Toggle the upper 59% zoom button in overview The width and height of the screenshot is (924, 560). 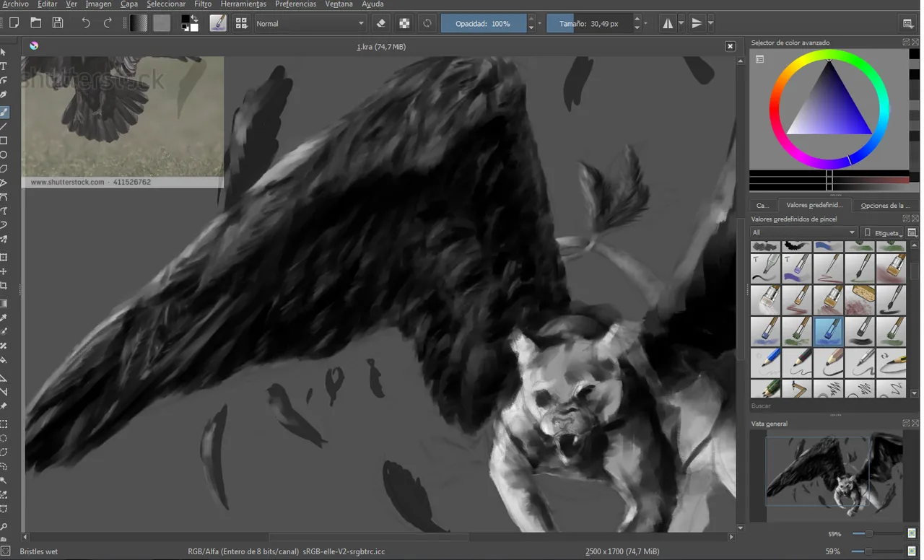(x=912, y=534)
